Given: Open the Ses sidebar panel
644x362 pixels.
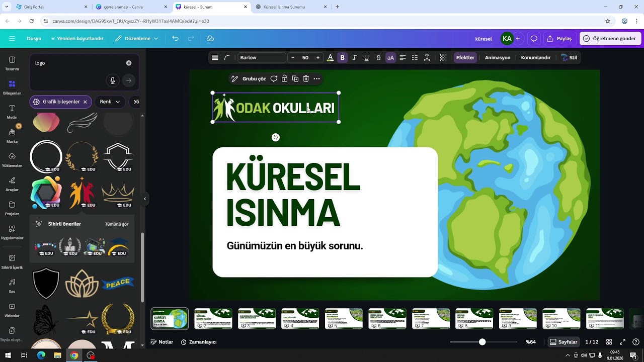Looking at the screenshot, I should point(12,286).
